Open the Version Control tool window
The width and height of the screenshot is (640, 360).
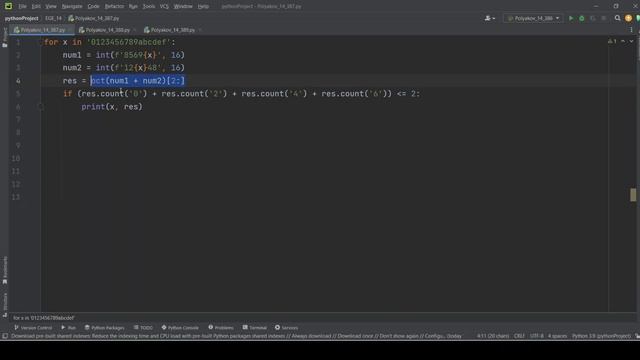(33, 328)
